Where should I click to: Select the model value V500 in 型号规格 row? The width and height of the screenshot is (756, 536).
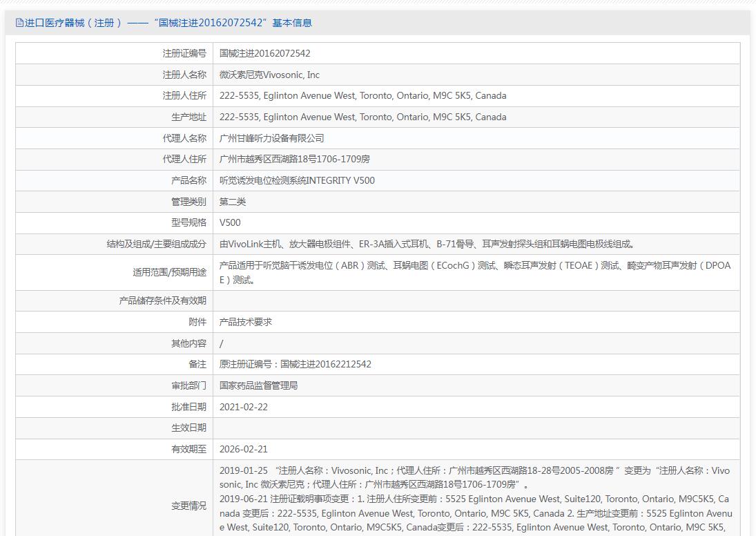point(230,222)
